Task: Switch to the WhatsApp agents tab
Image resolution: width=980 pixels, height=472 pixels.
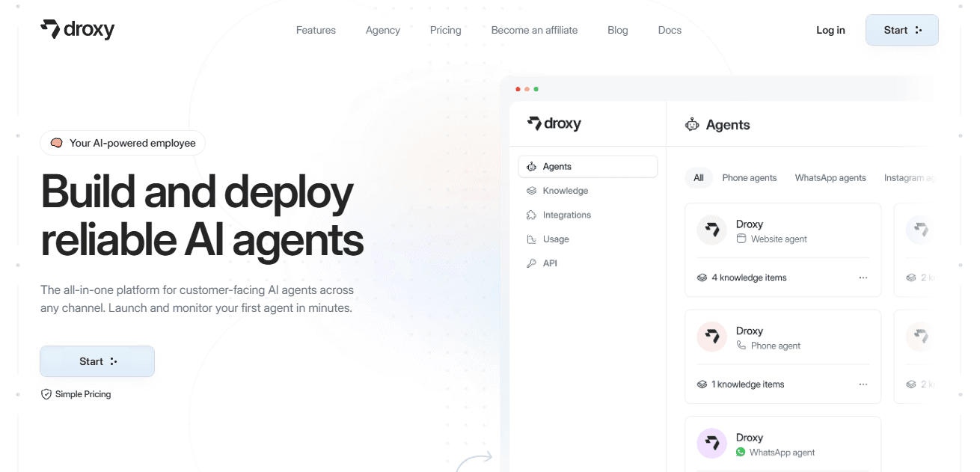Action: pos(830,178)
